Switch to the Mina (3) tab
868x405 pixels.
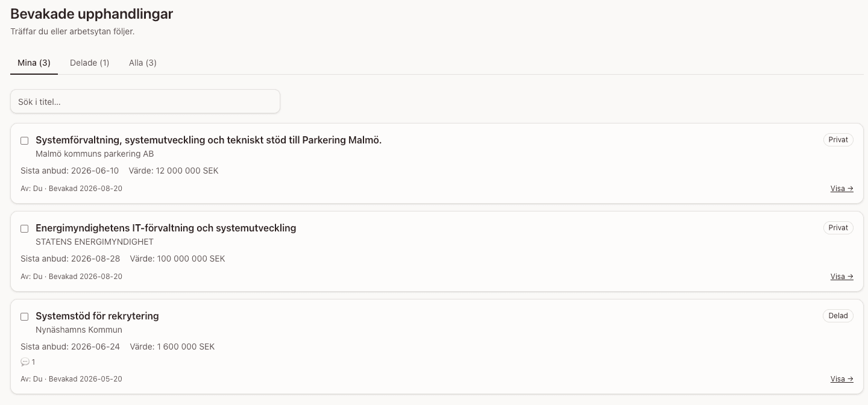(34, 63)
